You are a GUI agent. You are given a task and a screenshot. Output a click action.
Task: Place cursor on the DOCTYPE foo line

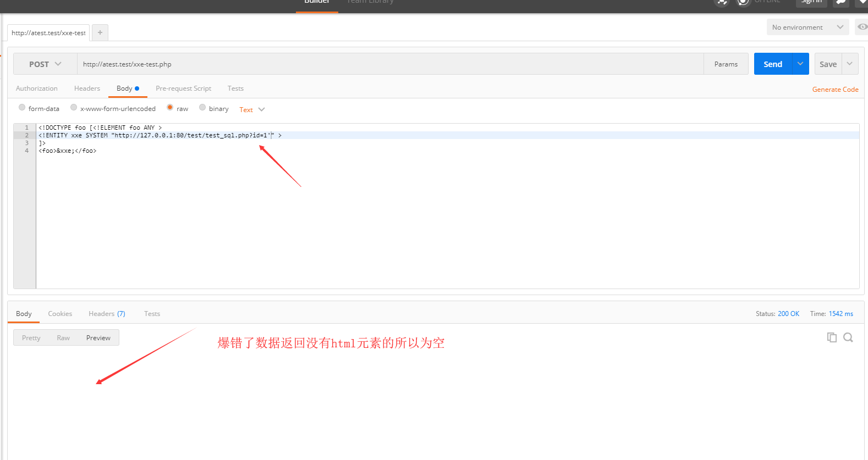click(x=447, y=128)
